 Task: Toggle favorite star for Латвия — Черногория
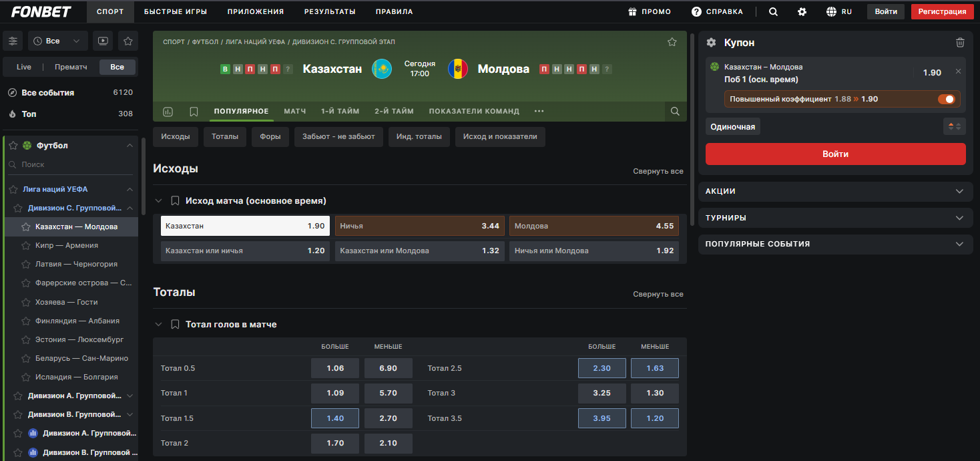pos(26,264)
